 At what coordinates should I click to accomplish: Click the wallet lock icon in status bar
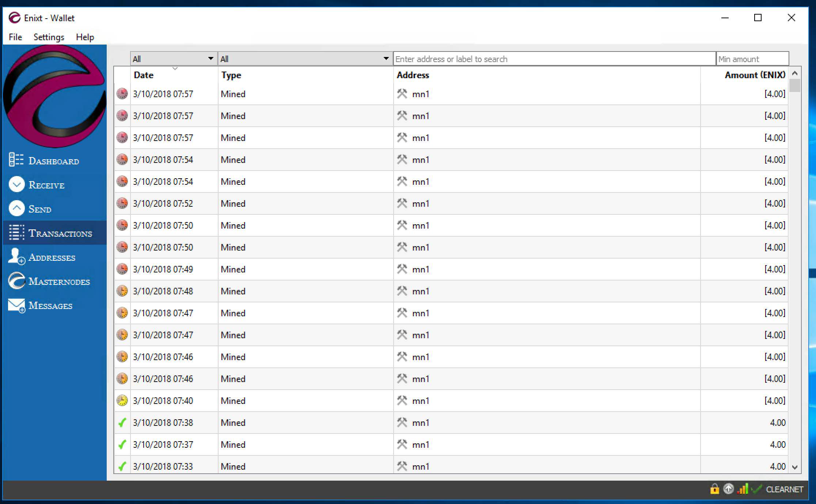[714, 489]
